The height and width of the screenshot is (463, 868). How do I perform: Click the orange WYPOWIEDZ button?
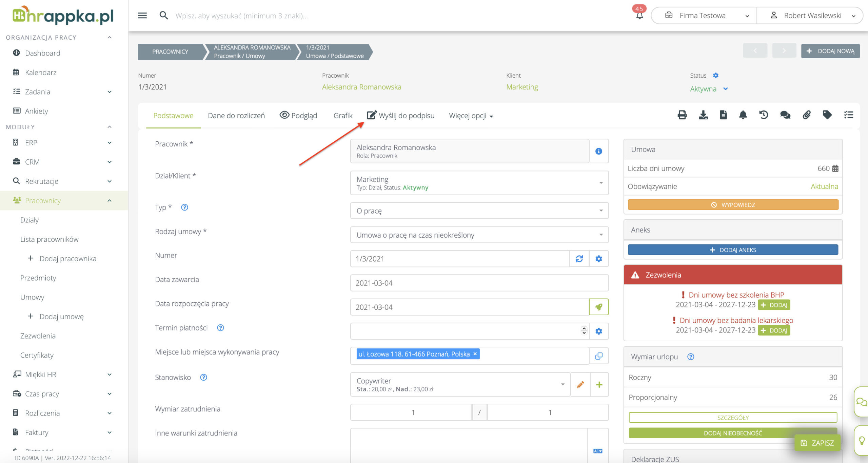[x=733, y=205]
